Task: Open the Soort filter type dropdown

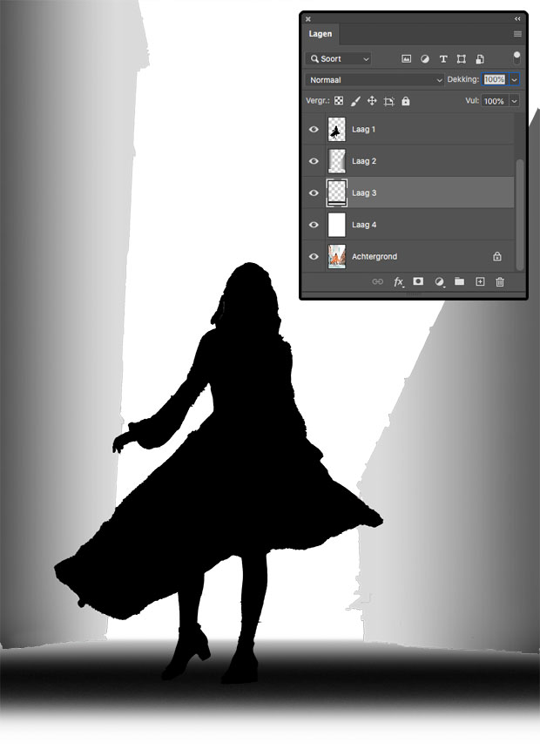Action: [x=338, y=59]
